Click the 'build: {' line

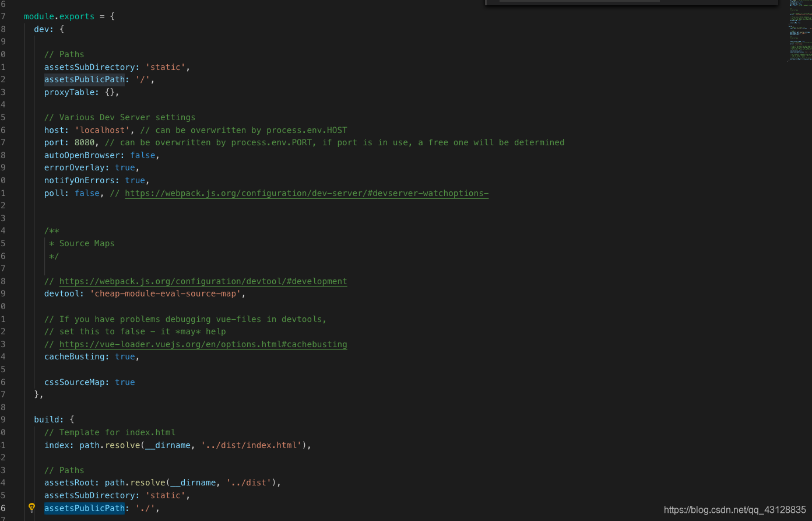pyautogui.click(x=54, y=419)
